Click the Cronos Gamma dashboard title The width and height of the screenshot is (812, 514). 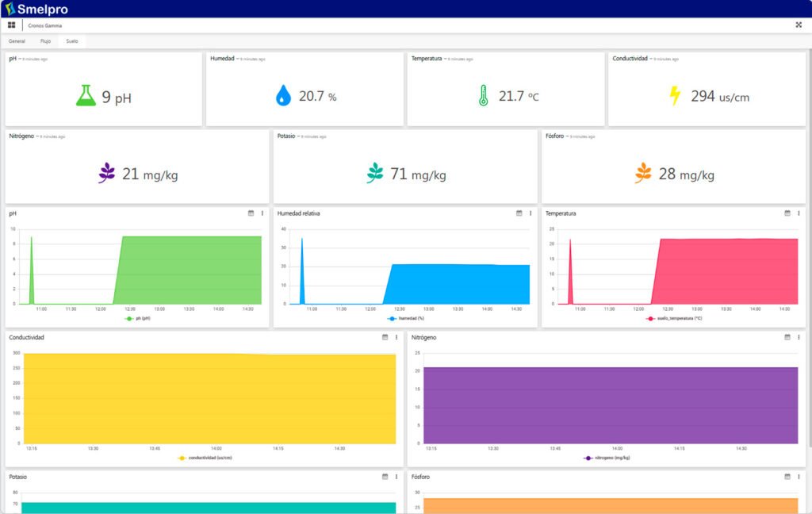point(45,25)
